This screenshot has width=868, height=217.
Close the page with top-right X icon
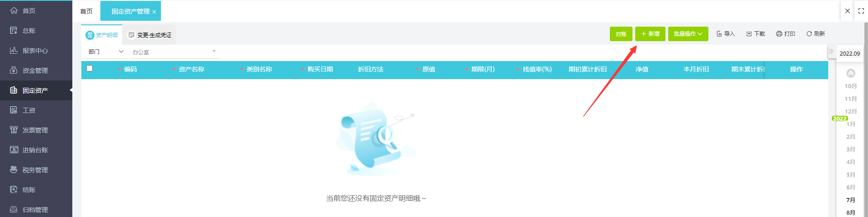click(848, 11)
